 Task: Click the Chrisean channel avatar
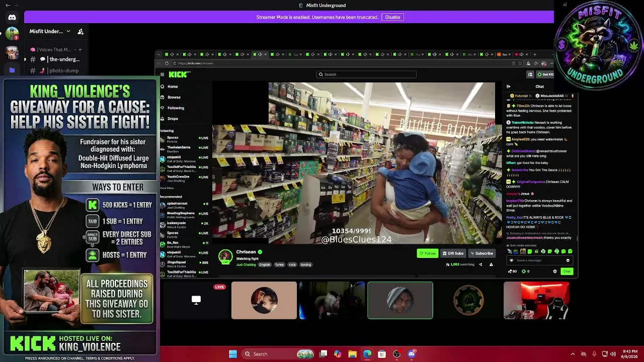pos(225,256)
